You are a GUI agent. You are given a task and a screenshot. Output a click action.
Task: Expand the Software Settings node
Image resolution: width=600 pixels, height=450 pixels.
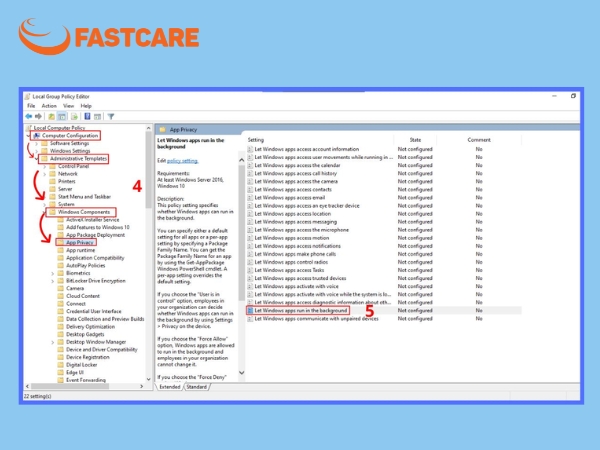tap(37, 143)
